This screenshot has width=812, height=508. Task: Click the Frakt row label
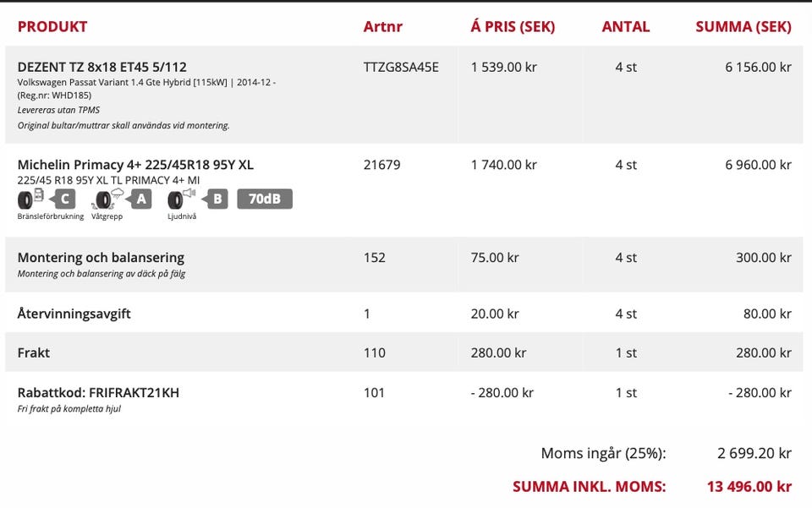(x=34, y=352)
